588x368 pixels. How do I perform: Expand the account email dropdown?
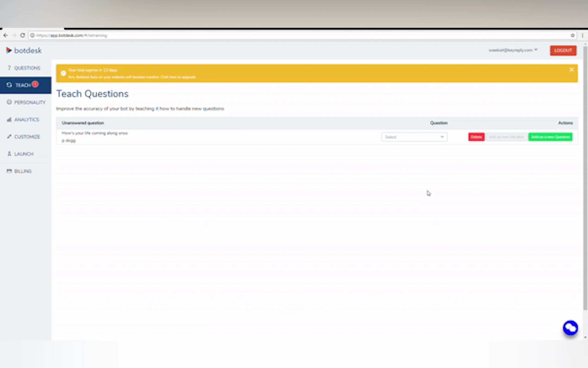click(513, 50)
